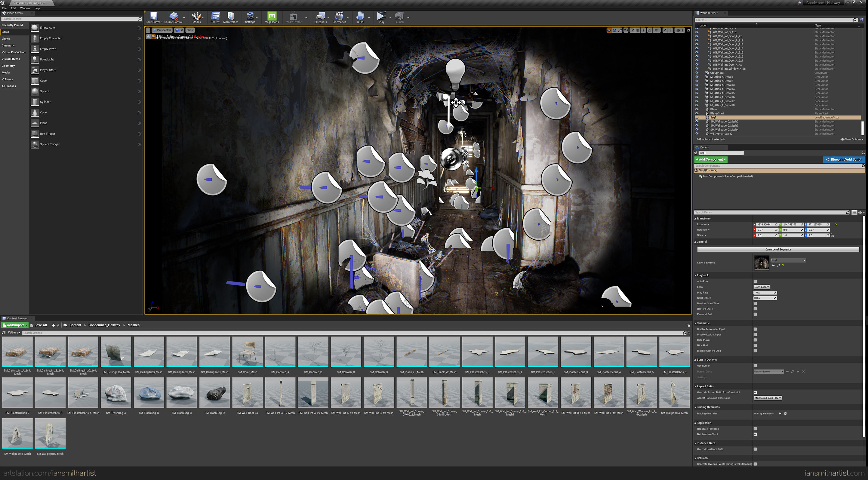This screenshot has height=480, width=868.
Task: Click the Open Level Sequence button
Action: [x=778, y=249]
